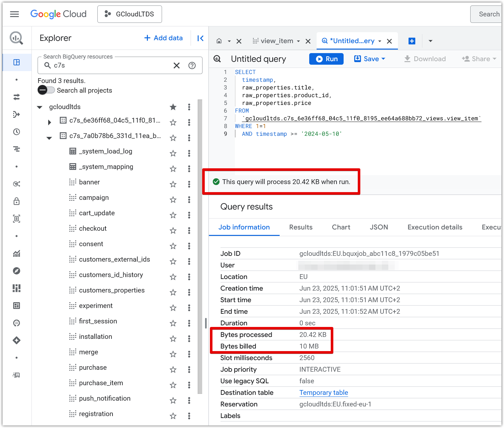Click the Explorer tree vertical scrollbar

pos(200,246)
